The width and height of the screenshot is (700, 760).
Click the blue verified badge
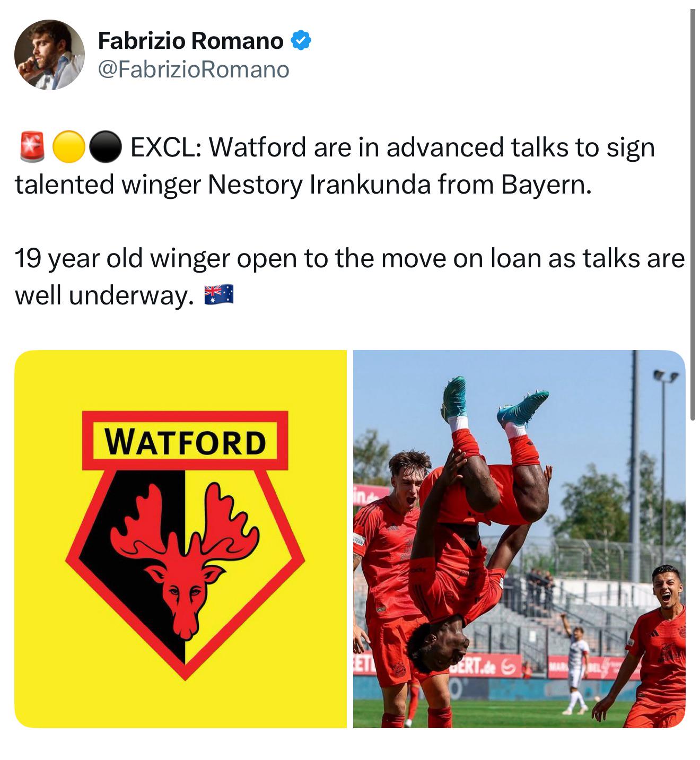point(301,41)
